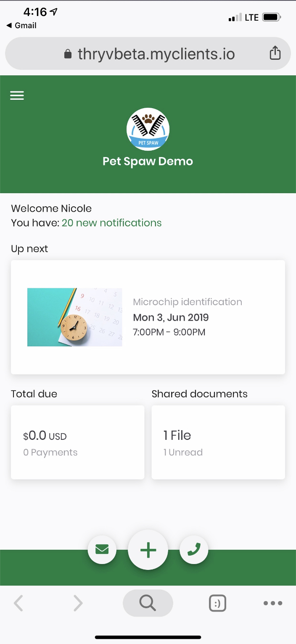Open 20 new notifications link

[x=112, y=223]
